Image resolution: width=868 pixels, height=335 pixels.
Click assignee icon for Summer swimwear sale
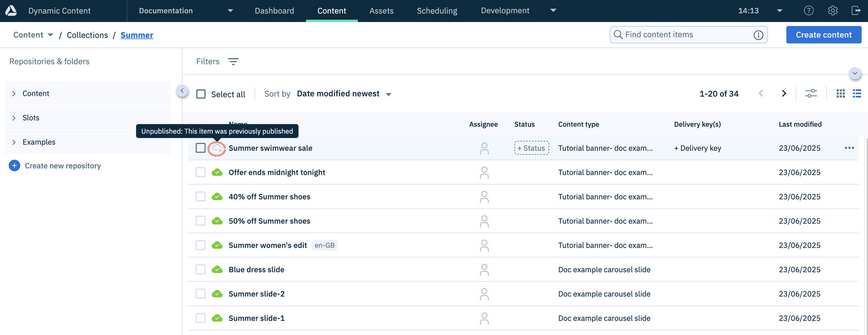pos(484,148)
